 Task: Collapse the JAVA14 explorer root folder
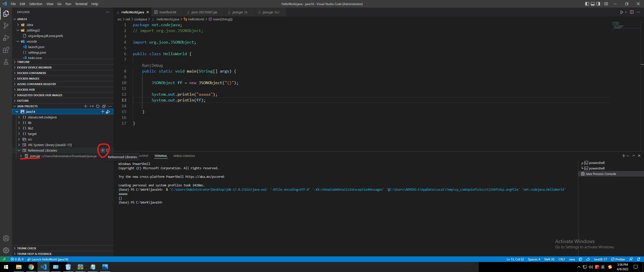click(x=63, y=19)
